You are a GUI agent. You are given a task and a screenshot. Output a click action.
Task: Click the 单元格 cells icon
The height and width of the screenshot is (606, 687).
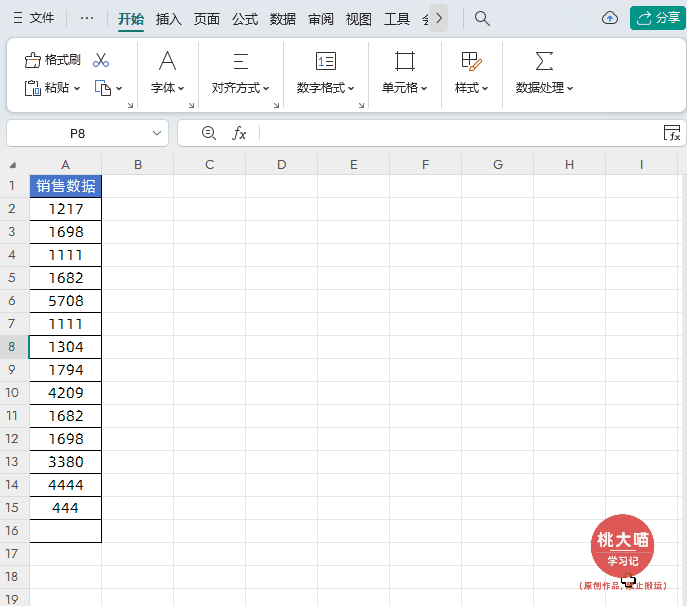(404, 61)
